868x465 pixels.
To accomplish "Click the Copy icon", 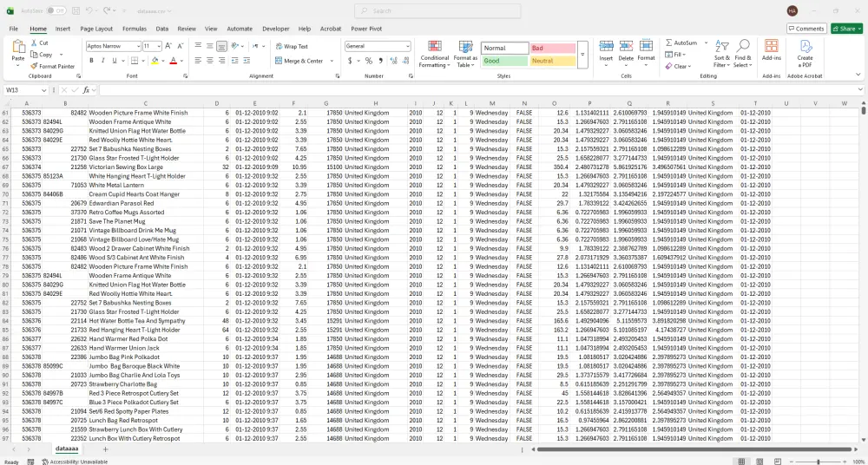I will coord(35,55).
